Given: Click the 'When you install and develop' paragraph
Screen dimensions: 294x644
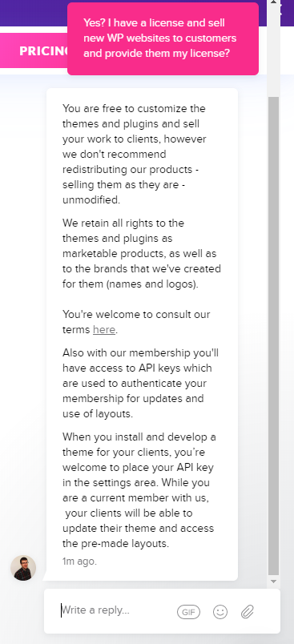Looking at the screenshot, I should [139, 490].
